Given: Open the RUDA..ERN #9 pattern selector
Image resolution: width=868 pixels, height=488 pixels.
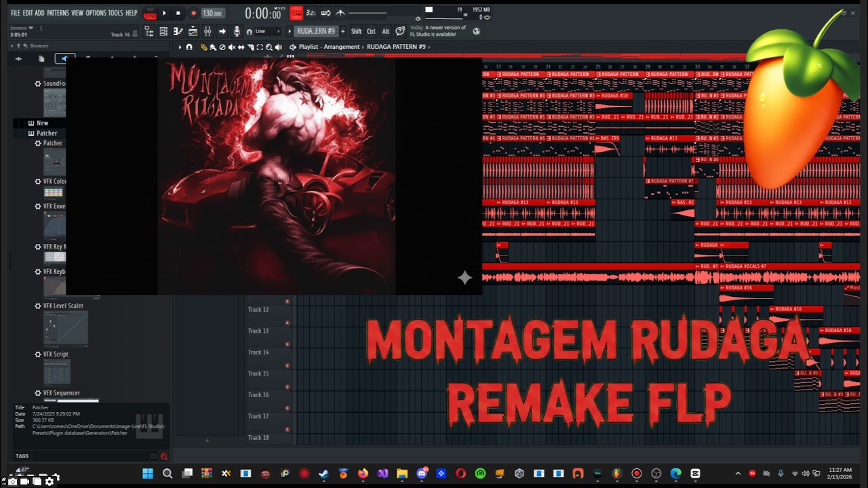Looking at the screenshot, I should [x=316, y=31].
